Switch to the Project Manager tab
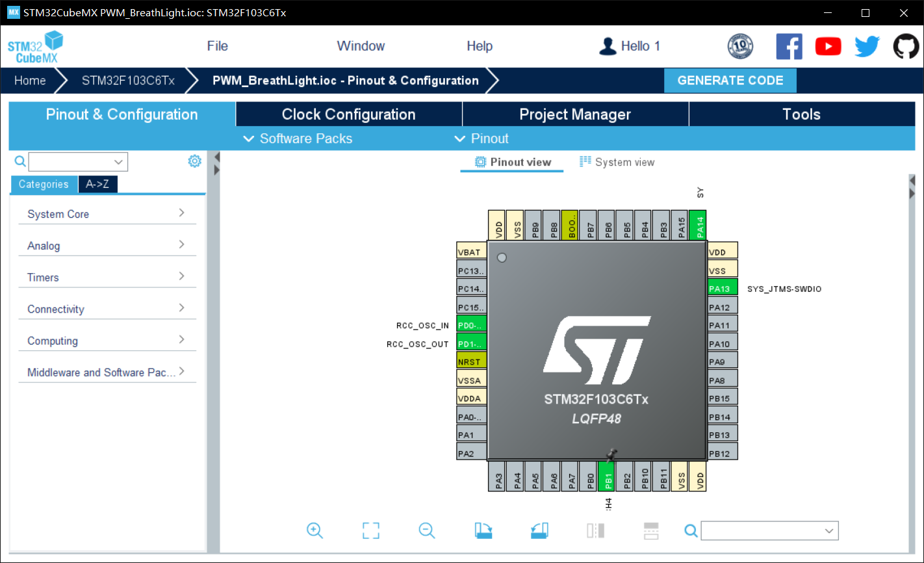The height and width of the screenshot is (563, 924). 575,114
